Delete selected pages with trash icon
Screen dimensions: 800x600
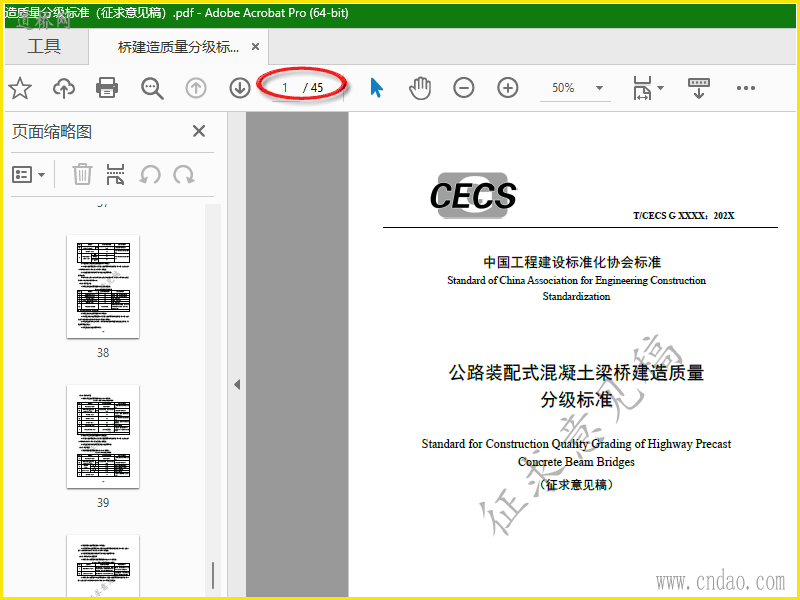pos(82,174)
